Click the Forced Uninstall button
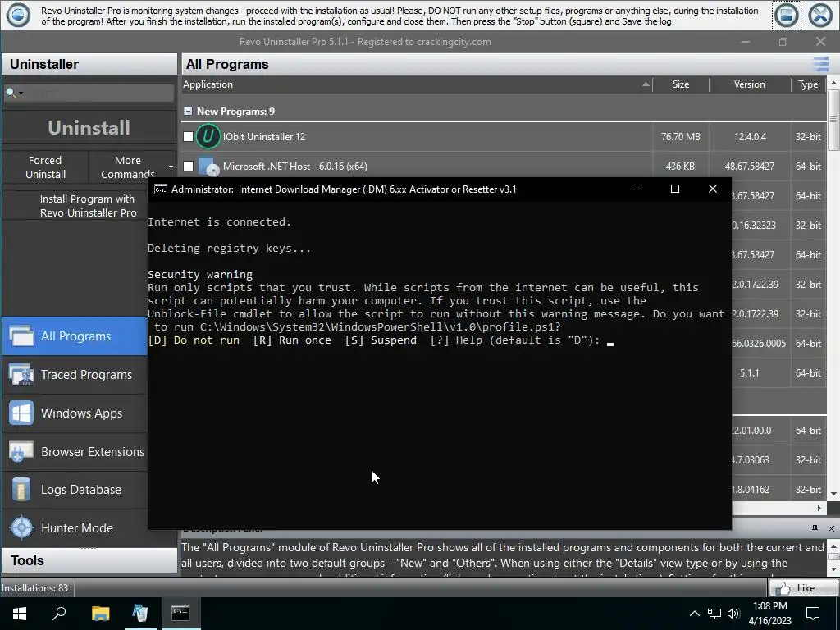 pos(45,167)
